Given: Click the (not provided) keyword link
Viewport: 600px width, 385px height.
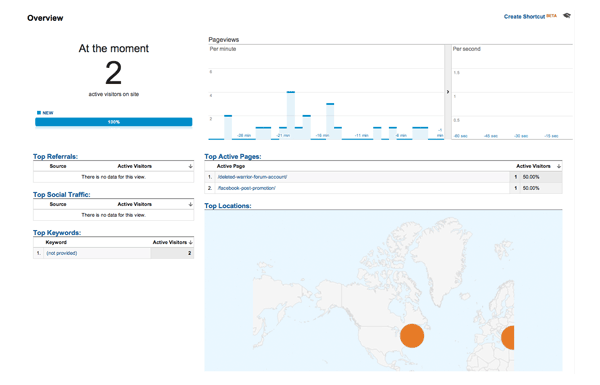Looking at the screenshot, I should [62, 253].
